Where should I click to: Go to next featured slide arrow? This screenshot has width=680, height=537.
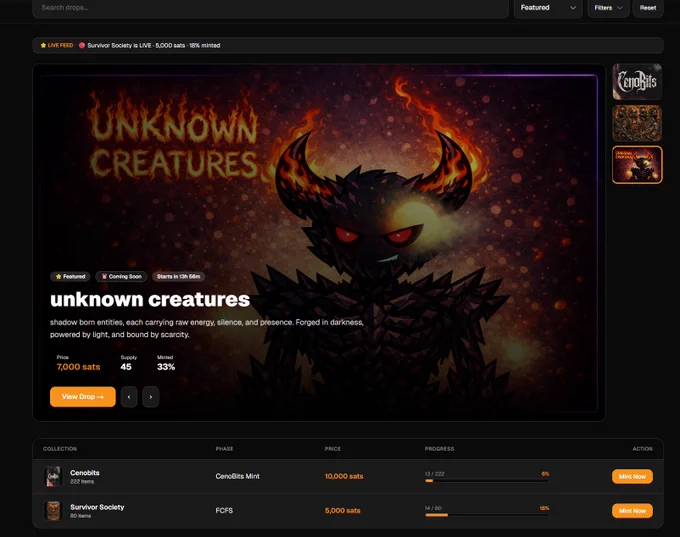point(150,397)
